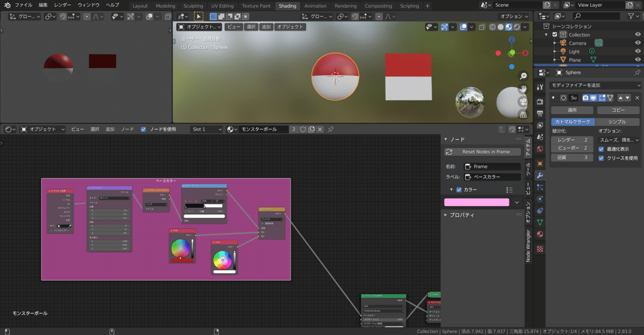Expand the Light tree item

555,51
